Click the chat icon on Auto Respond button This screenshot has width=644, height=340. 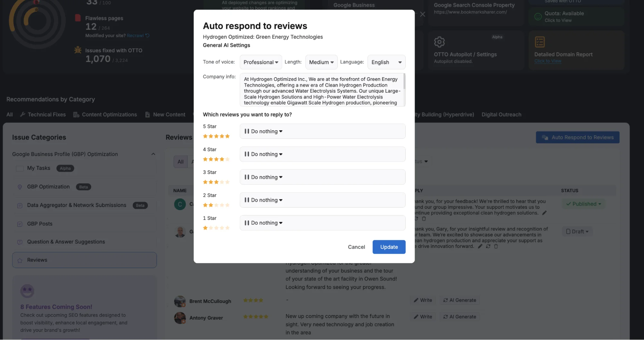pos(545,137)
